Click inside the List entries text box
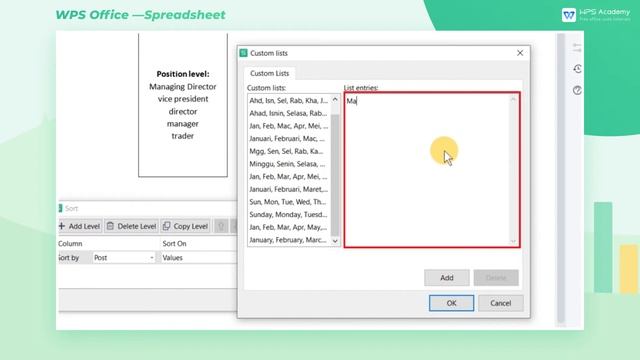The image size is (640, 360). click(432, 169)
